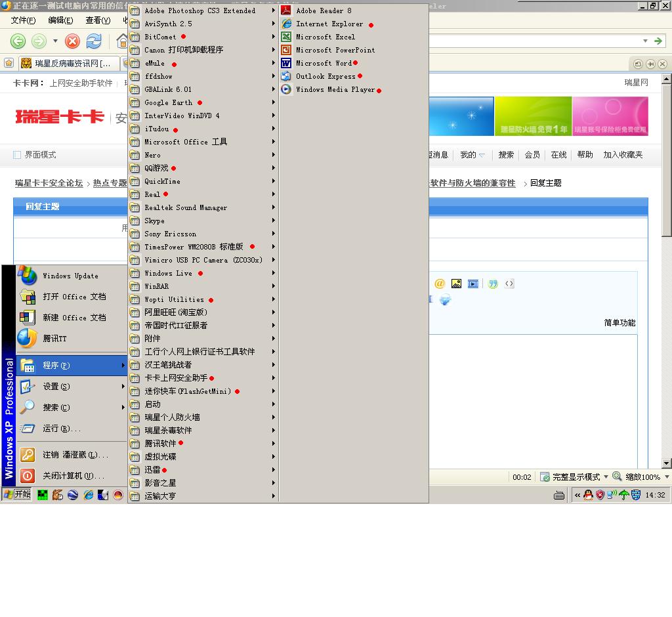
Task: Select 设置(S) in the Start menu
Action: pyautogui.click(x=72, y=387)
